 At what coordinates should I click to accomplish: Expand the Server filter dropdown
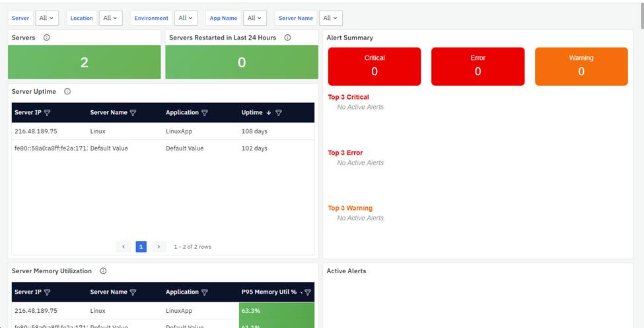point(46,18)
